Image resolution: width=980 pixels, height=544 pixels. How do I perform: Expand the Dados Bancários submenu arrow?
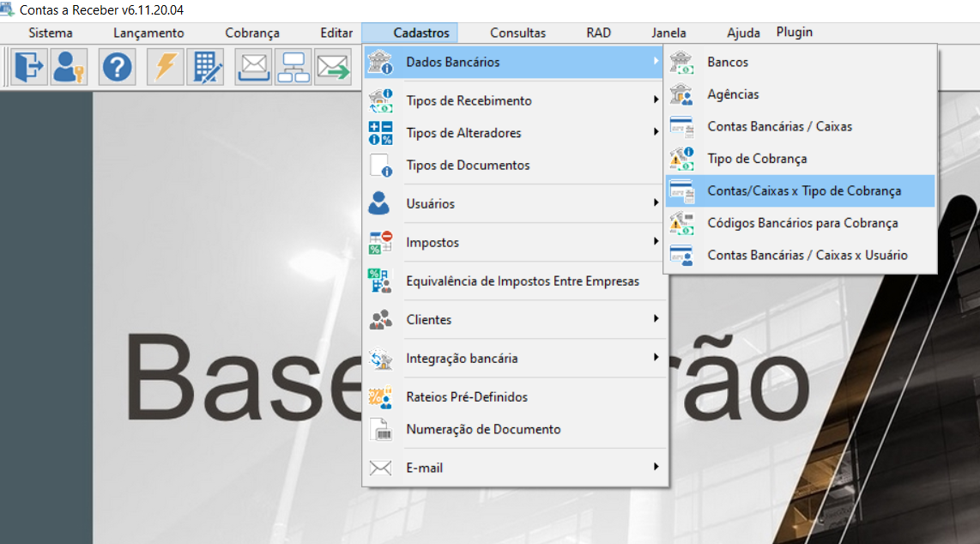tap(656, 61)
